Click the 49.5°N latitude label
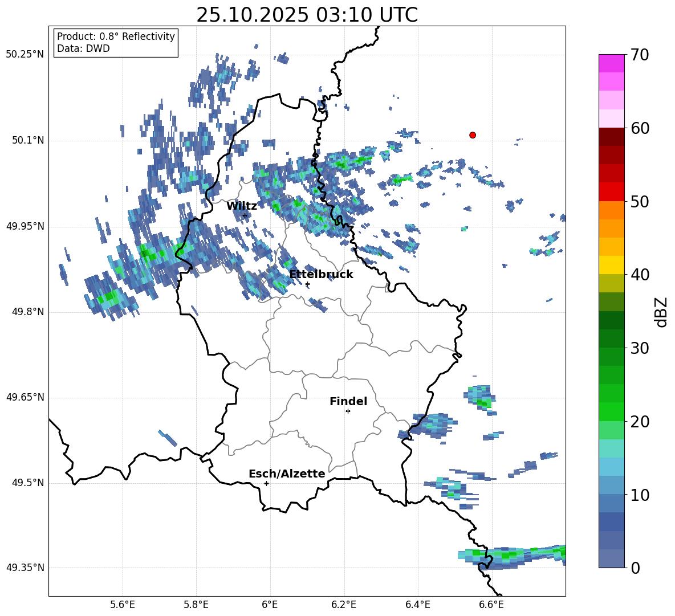This screenshot has height=616, width=675. click(28, 483)
